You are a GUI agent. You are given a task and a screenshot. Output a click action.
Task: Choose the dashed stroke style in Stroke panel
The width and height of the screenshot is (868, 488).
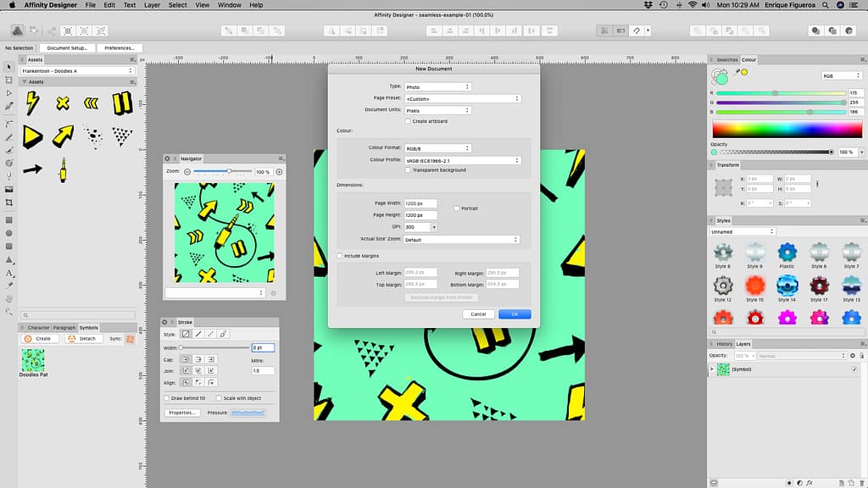209,334
